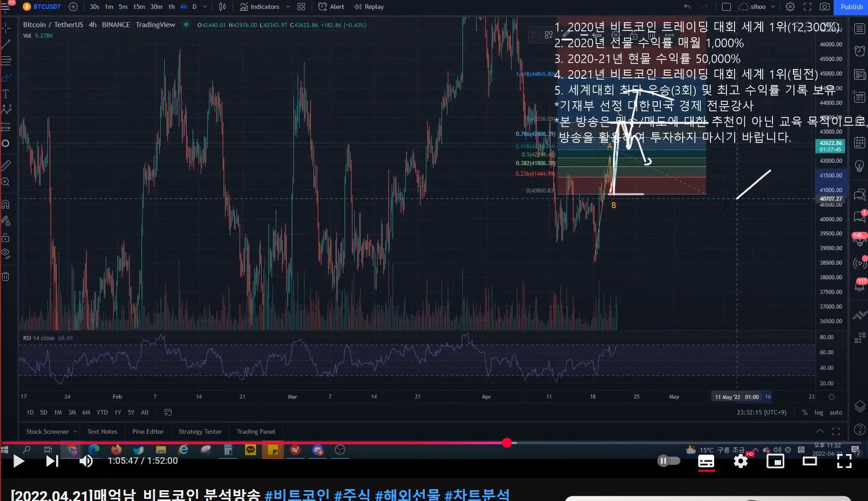Open the XABCD patterns tool
This screenshot has width=868, height=501.
6,110
